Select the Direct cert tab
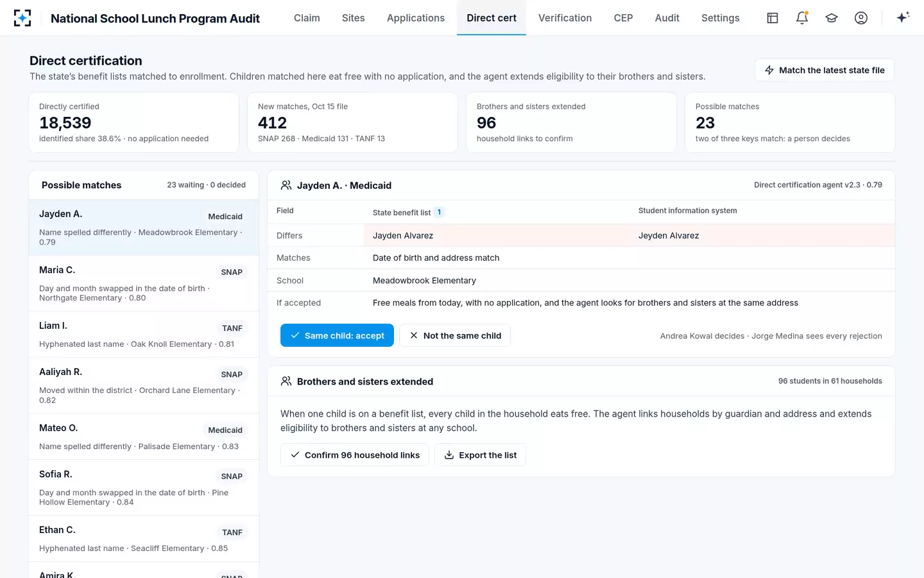Viewport: 924px width, 578px height. [492, 18]
